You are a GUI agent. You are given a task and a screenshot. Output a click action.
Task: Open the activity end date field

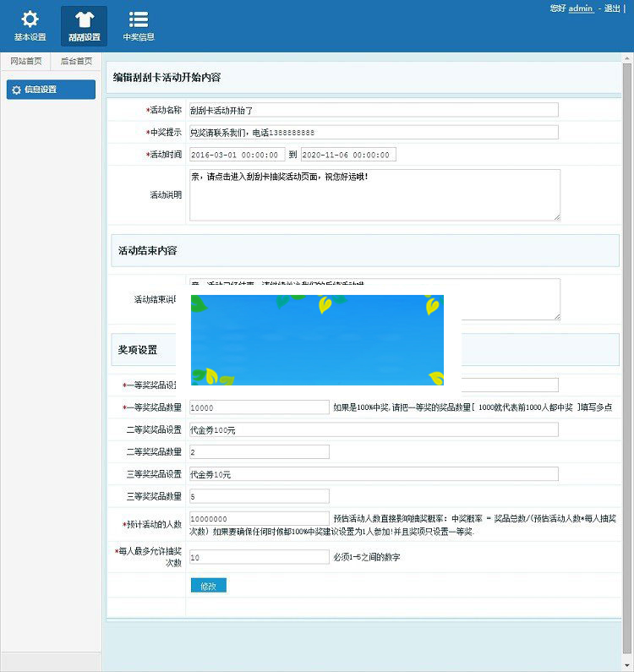(348, 155)
